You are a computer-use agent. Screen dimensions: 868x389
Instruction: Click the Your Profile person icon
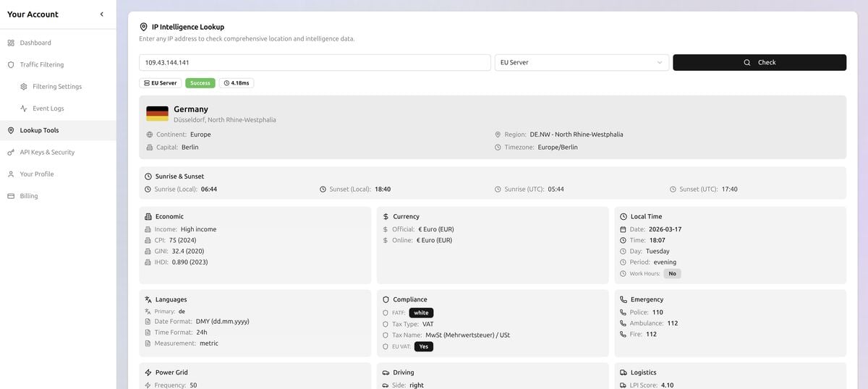coord(11,174)
